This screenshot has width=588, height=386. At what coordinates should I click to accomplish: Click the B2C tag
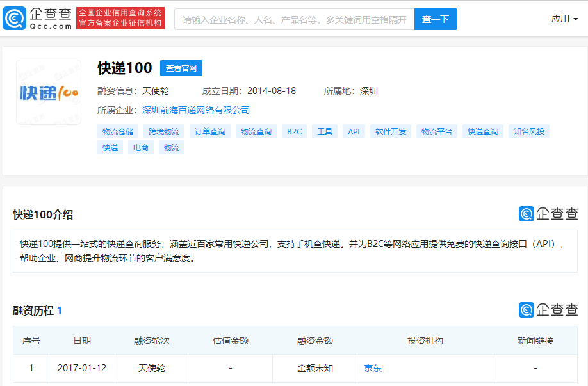click(294, 132)
